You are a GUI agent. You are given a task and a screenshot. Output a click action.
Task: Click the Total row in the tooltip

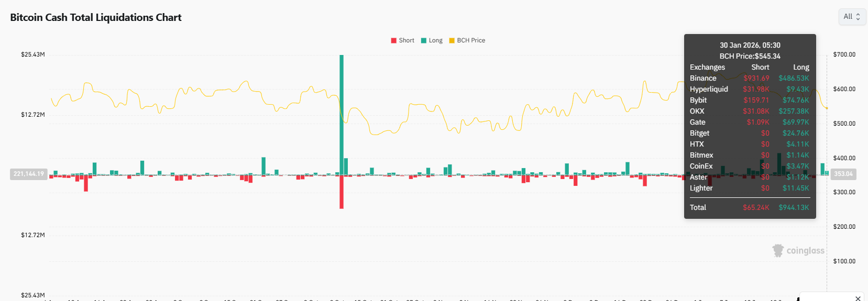(x=749, y=207)
